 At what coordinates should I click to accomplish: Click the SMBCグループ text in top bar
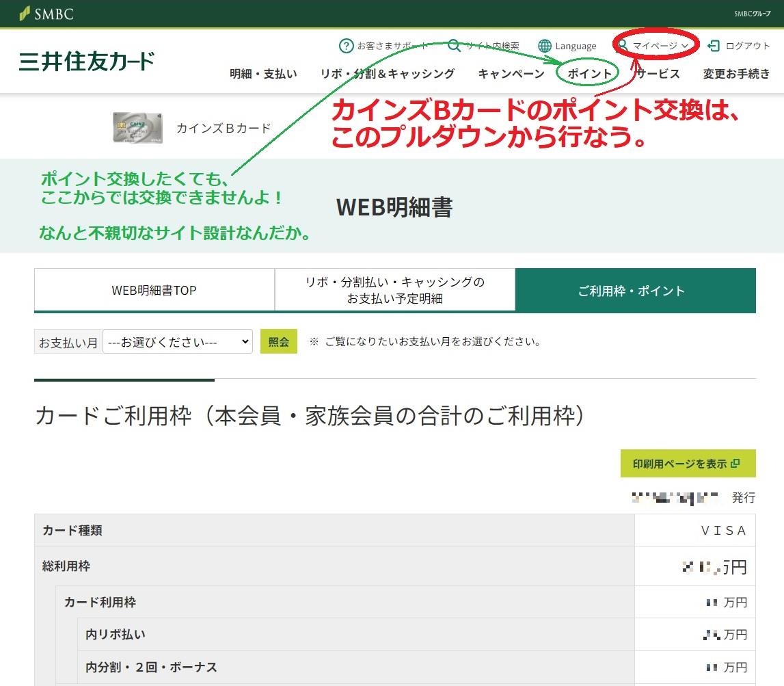tap(753, 14)
